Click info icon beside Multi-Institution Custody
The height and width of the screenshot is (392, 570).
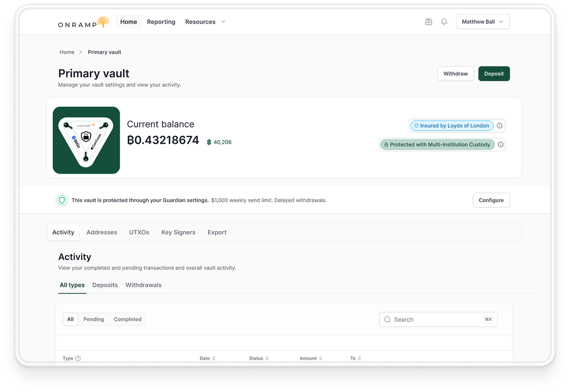501,145
